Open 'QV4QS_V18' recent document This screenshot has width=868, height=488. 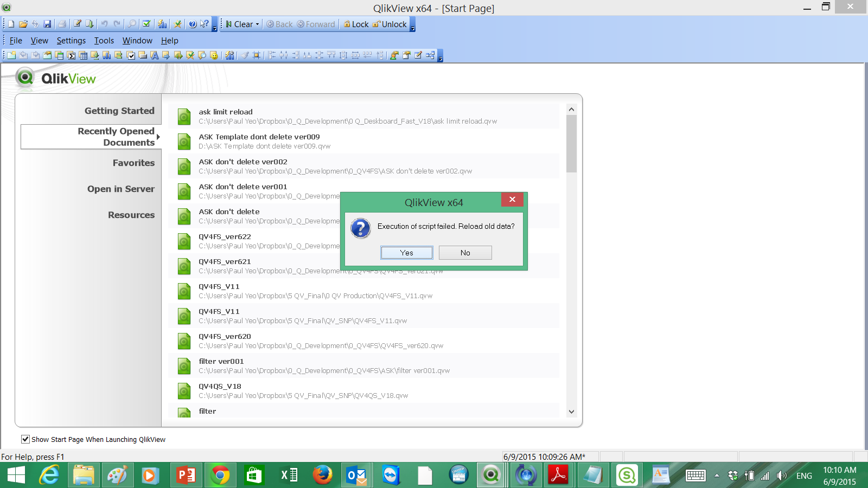(x=363, y=390)
